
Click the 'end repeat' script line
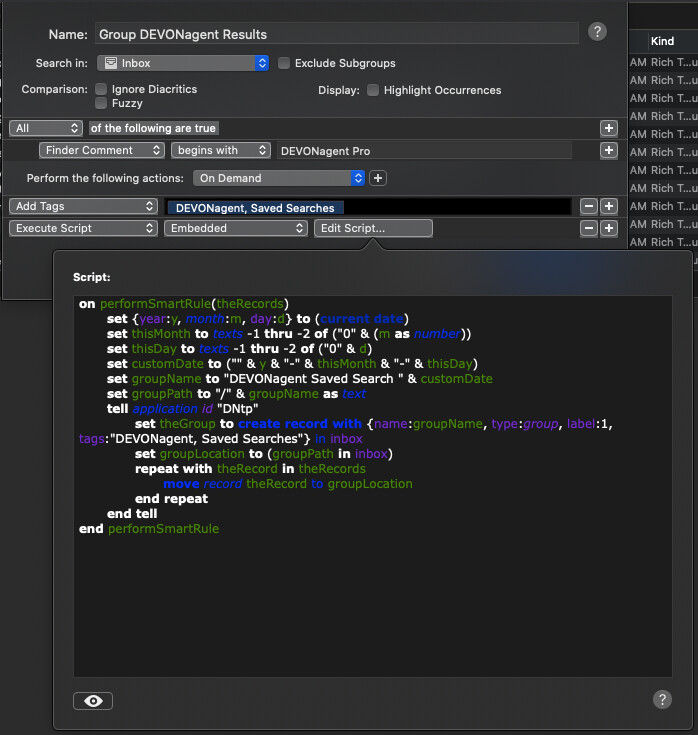(x=171, y=499)
